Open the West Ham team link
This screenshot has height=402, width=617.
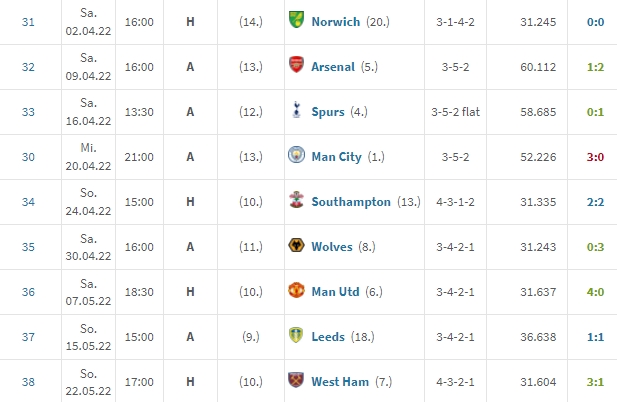pyautogui.click(x=340, y=382)
